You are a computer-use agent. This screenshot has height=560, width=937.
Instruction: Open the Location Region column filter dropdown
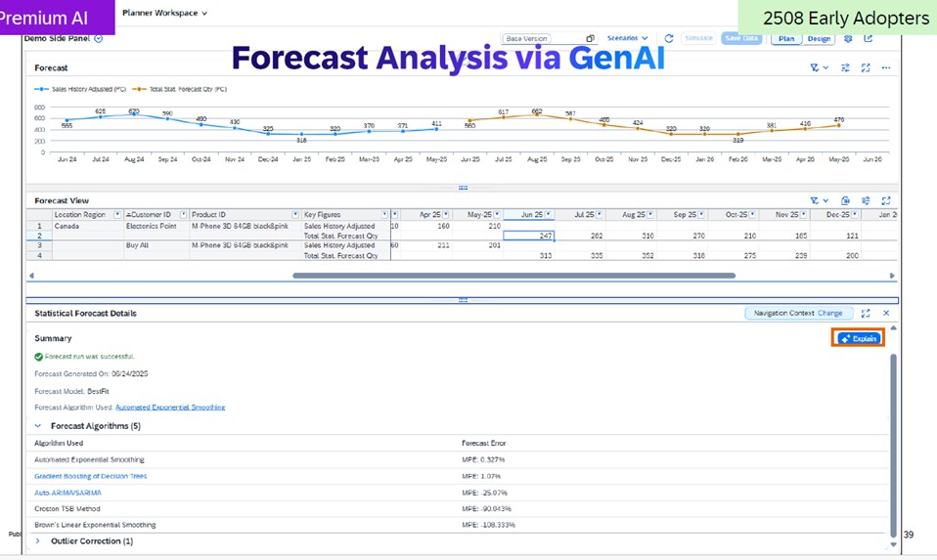[117, 214]
